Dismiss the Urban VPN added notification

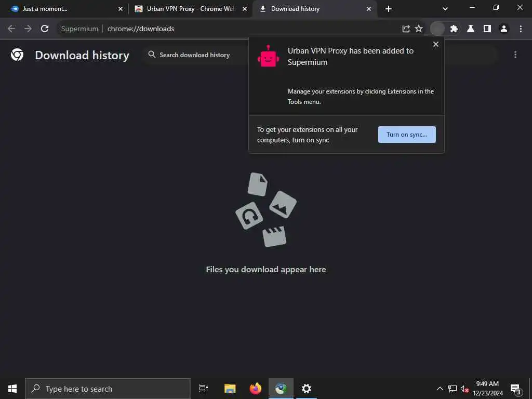(x=436, y=45)
